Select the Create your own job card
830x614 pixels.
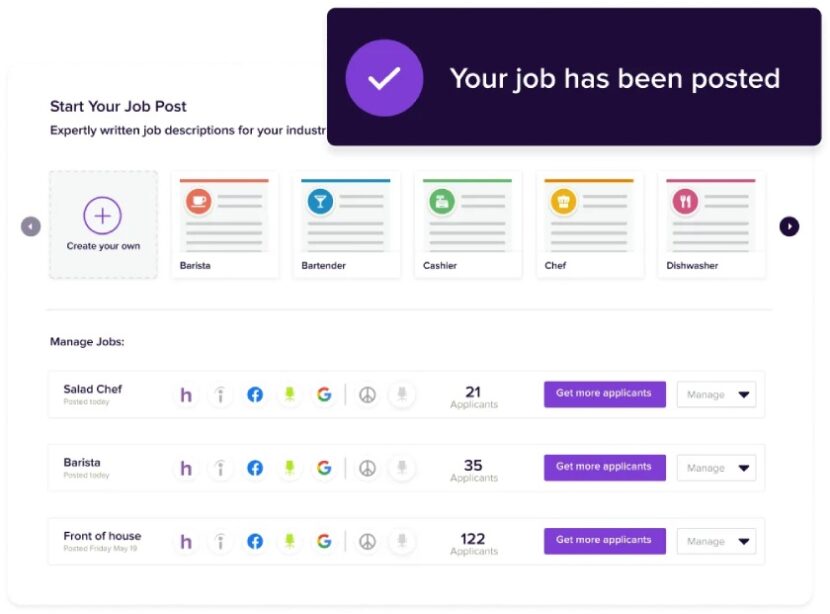(x=103, y=222)
